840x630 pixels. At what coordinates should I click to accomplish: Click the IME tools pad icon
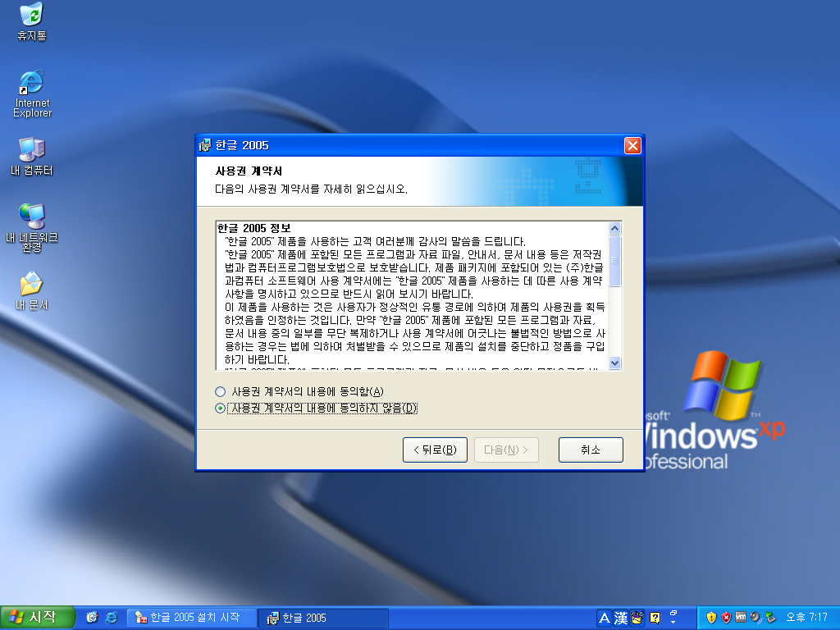[x=637, y=619]
